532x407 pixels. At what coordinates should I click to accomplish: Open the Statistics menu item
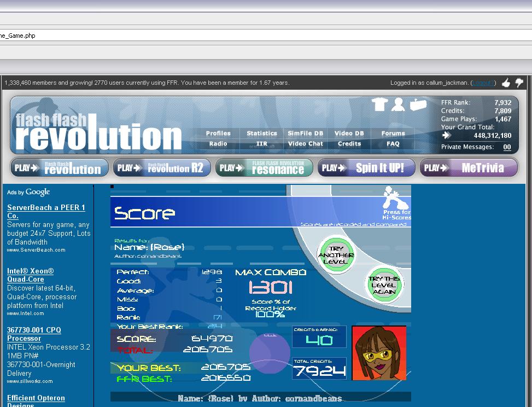[261, 133]
